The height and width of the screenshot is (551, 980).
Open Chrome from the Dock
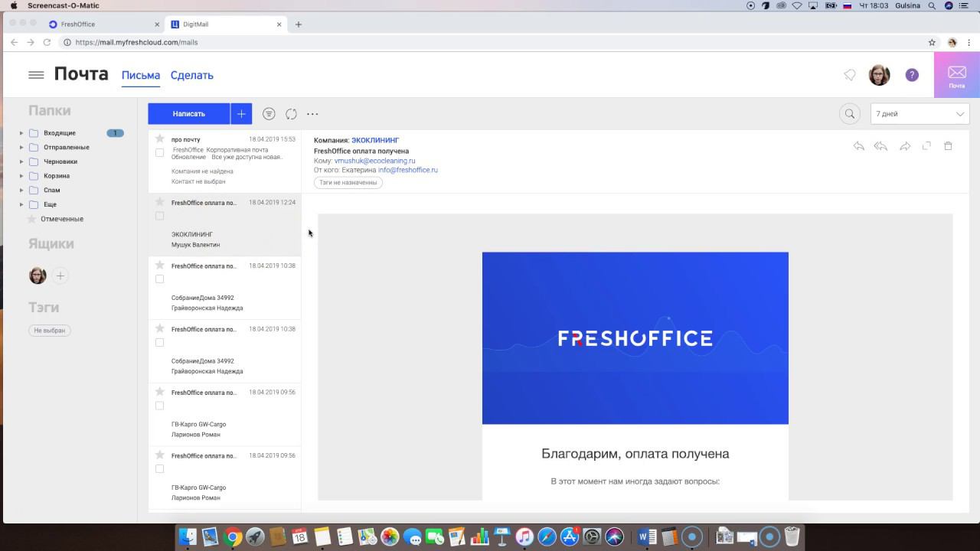[x=234, y=537]
